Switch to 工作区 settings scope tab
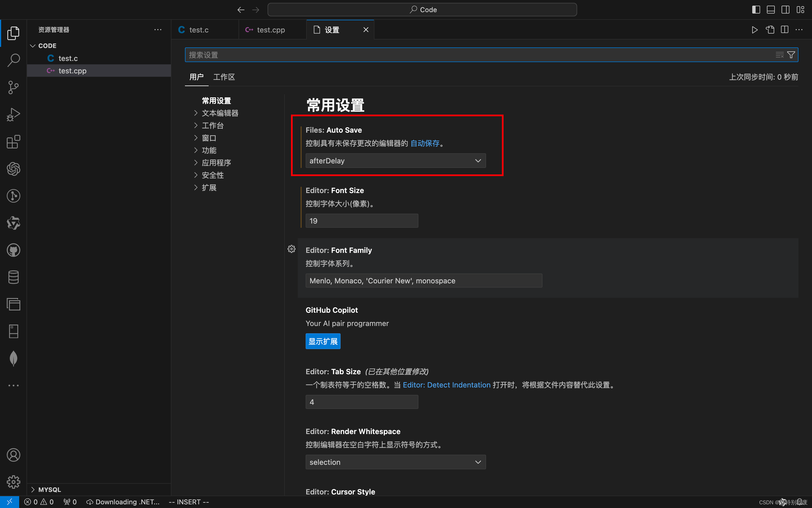 point(224,77)
